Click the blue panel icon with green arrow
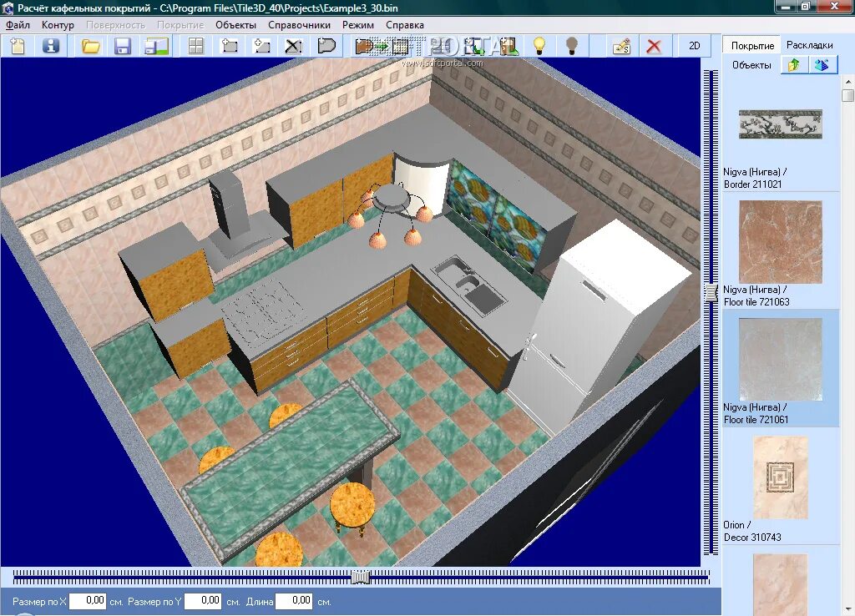855x616 pixels. [x=473, y=47]
